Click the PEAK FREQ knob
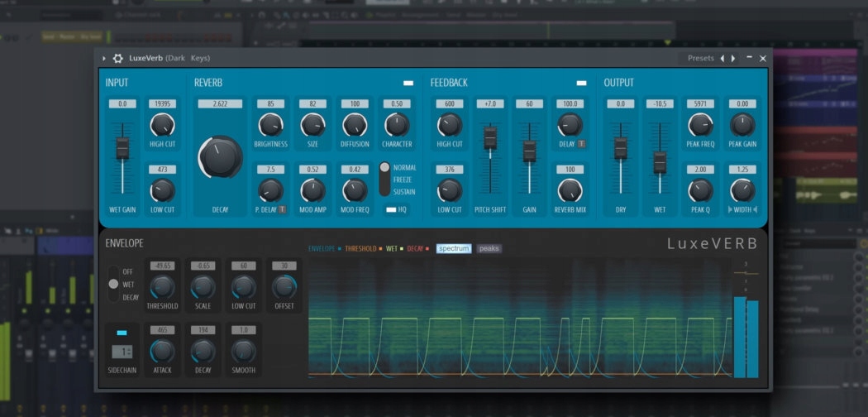Viewport: 868px width, 417px height. pos(700,125)
